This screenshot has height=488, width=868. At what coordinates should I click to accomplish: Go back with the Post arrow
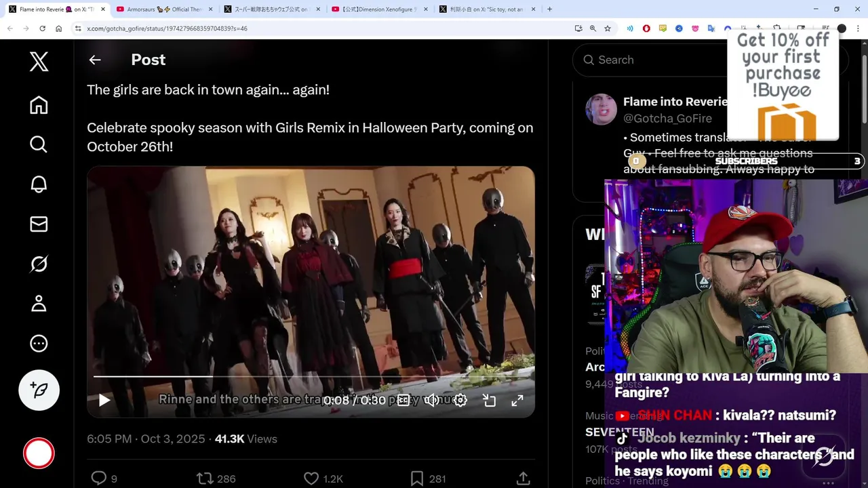(x=95, y=60)
